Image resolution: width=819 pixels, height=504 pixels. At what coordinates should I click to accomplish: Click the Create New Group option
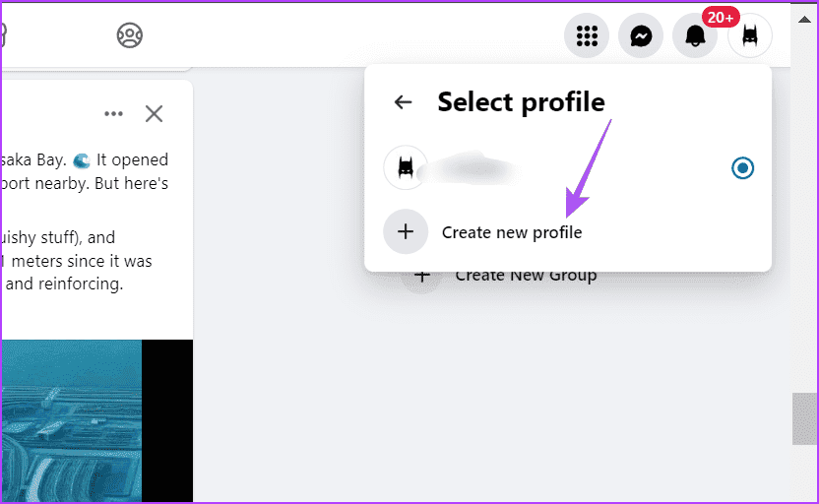pyautogui.click(x=526, y=276)
